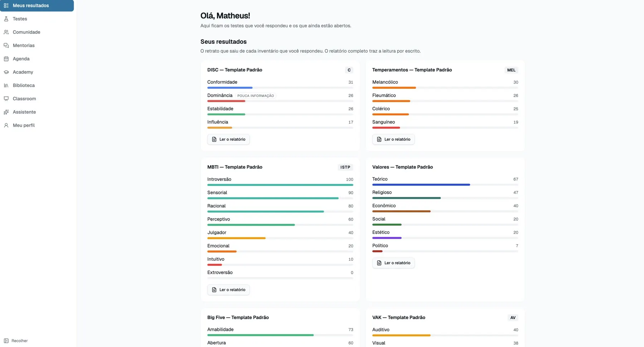Click the Introversão progress bar
Screen dimensions: 644x347
point(280,185)
